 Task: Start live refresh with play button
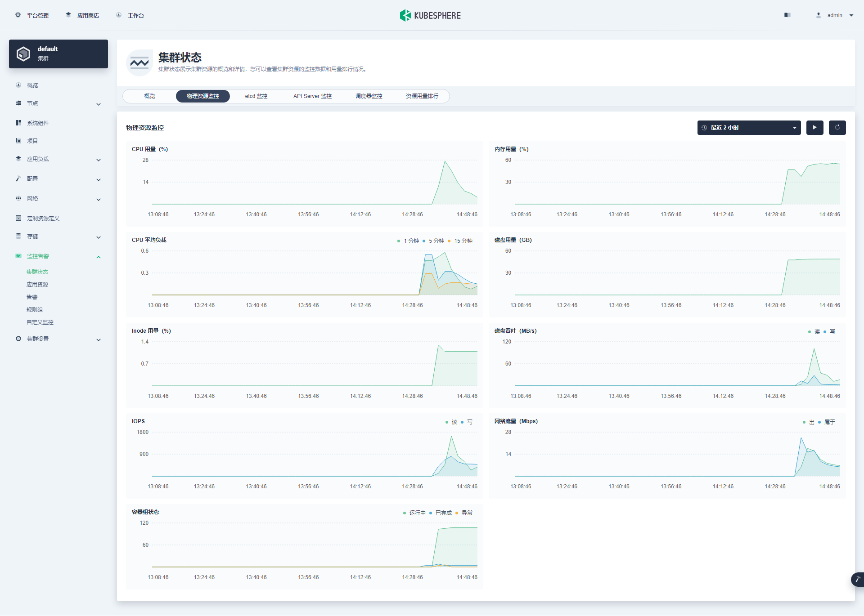[814, 128]
